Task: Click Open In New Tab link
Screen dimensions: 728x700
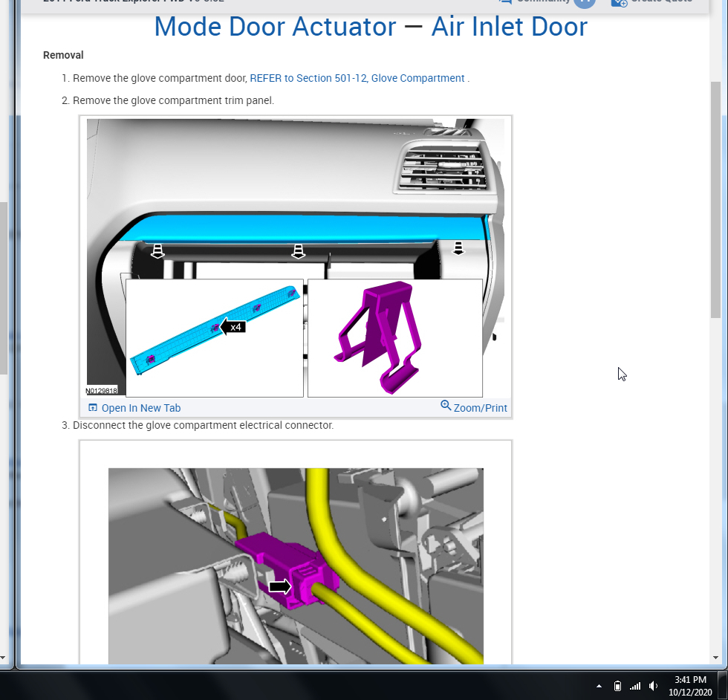Action: click(x=141, y=408)
